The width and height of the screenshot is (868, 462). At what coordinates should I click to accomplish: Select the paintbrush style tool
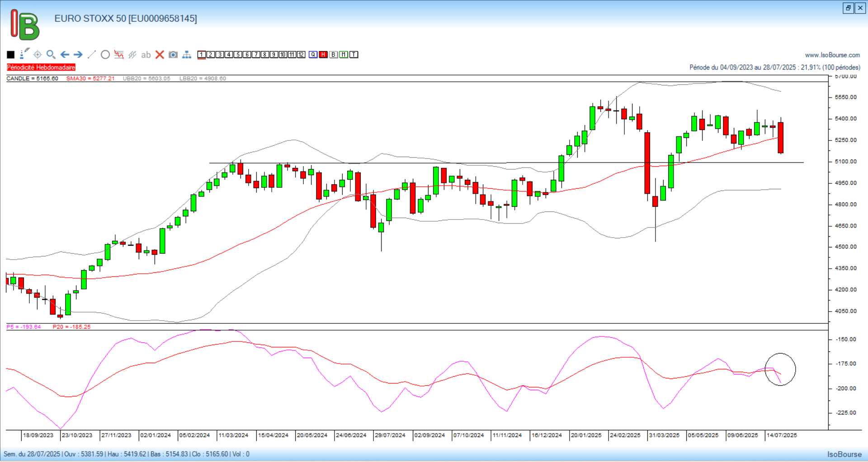pyautogui.click(x=24, y=54)
